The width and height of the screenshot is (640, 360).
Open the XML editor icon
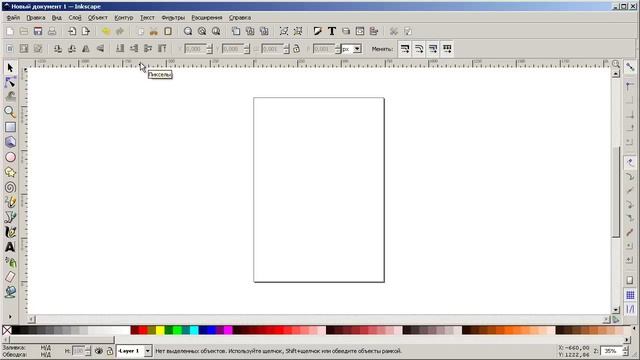(360, 31)
